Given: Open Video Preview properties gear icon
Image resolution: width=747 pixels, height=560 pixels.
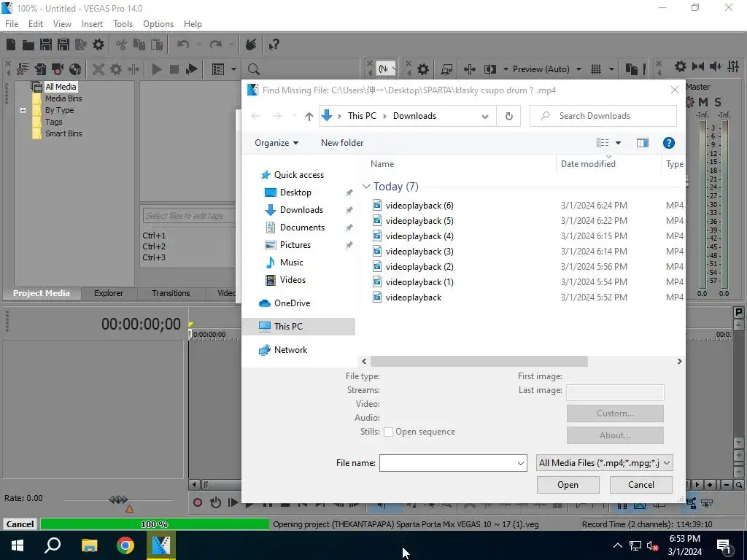Looking at the screenshot, I should click(x=423, y=69).
